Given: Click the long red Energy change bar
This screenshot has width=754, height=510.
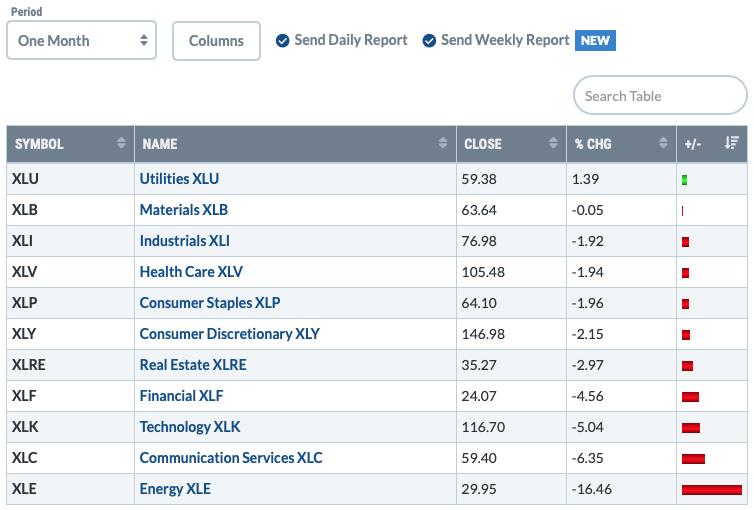Looking at the screenshot, I should pyautogui.click(x=711, y=489).
